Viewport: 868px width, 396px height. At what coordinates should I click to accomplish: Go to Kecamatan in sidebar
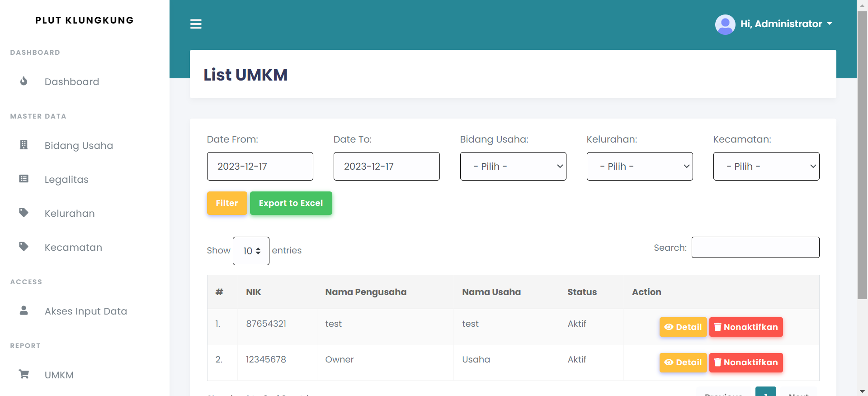pos(73,248)
